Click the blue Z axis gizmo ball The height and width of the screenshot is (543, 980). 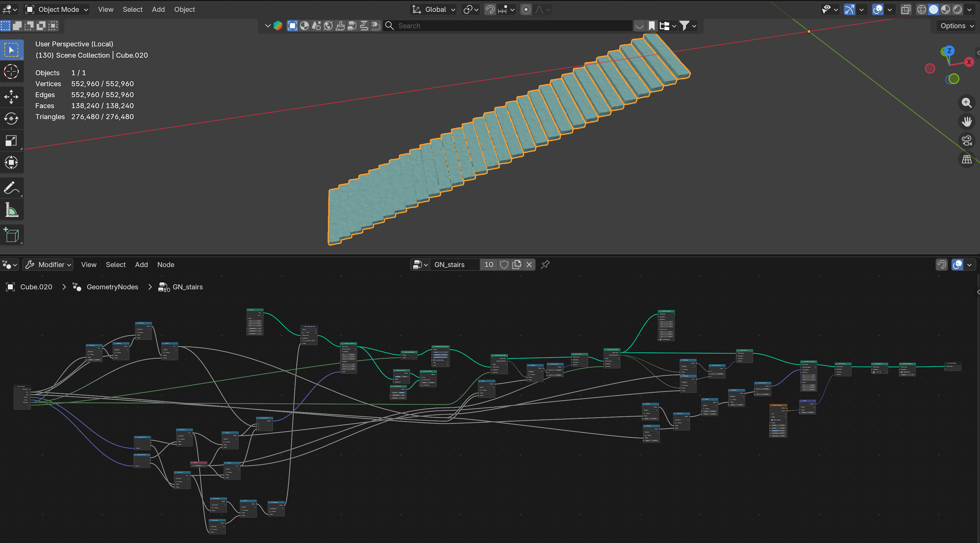tap(949, 50)
